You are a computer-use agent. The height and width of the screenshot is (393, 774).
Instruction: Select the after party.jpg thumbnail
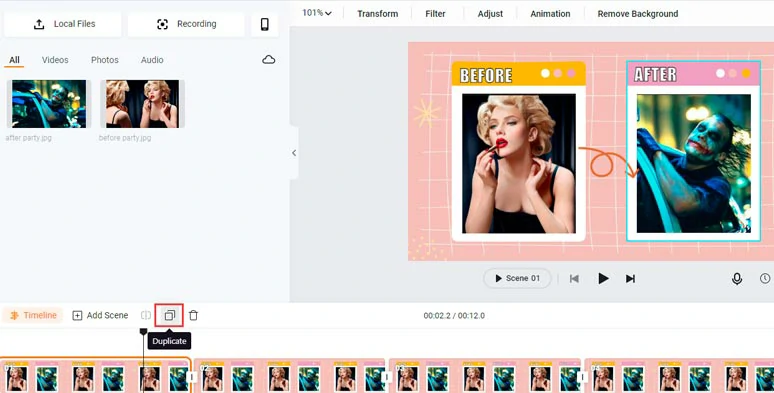pyautogui.click(x=49, y=104)
